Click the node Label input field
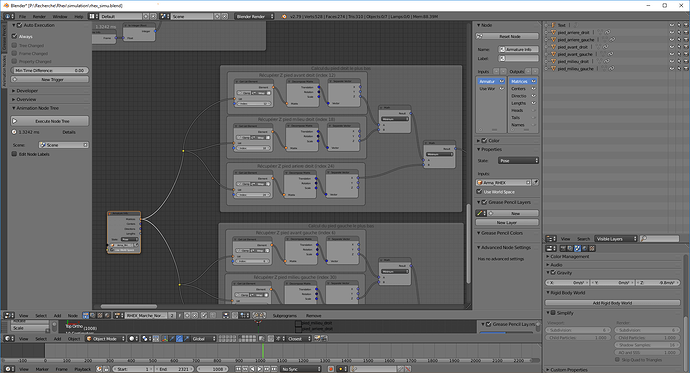Viewport: 690px width, 373px height. 518,58
